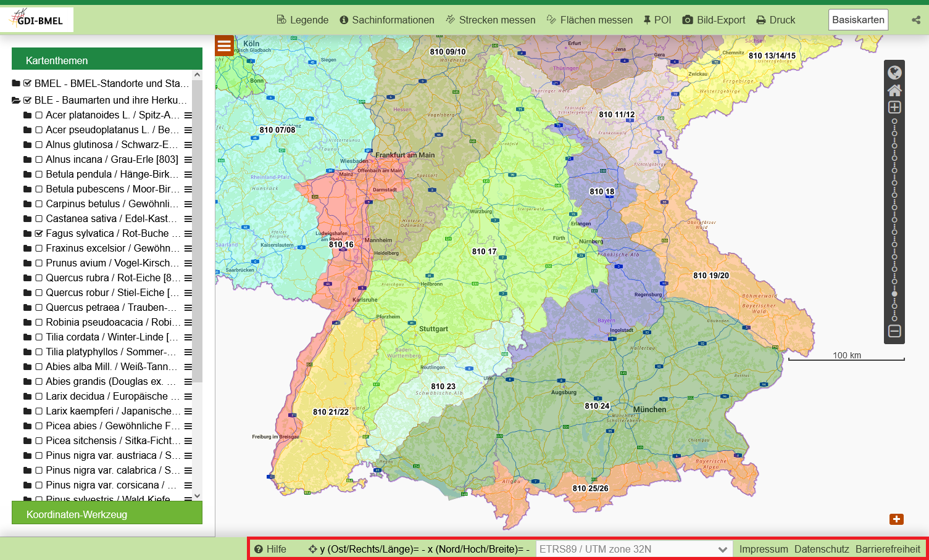Click the globe full-extent icon
Image resolution: width=929 pixels, height=560 pixels.
(x=894, y=73)
